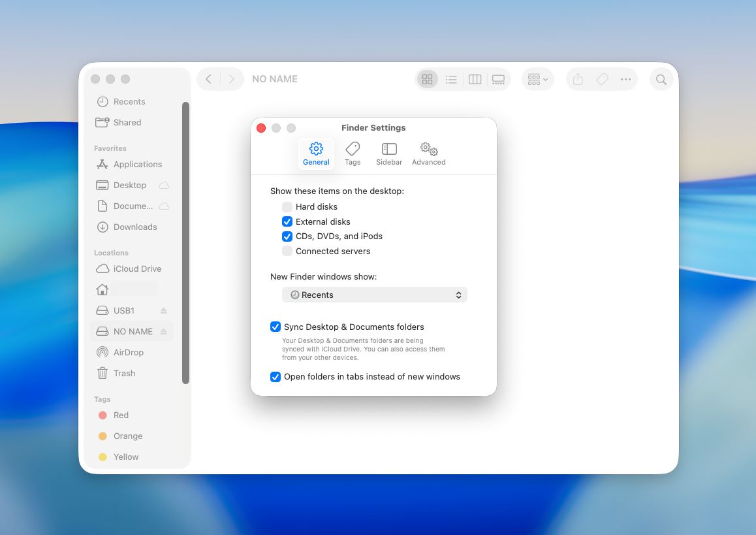Click the Locations section header
Viewport: 756px width, 535px height.
click(x=111, y=253)
